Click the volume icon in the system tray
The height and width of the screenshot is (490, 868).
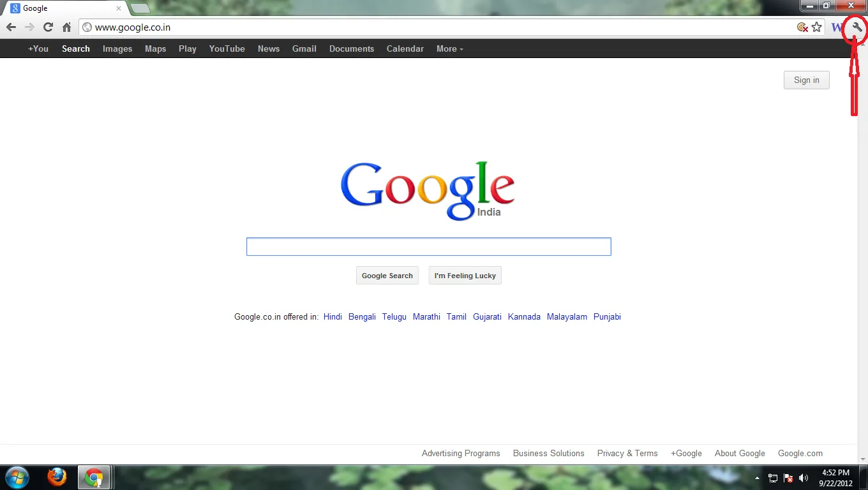click(804, 477)
